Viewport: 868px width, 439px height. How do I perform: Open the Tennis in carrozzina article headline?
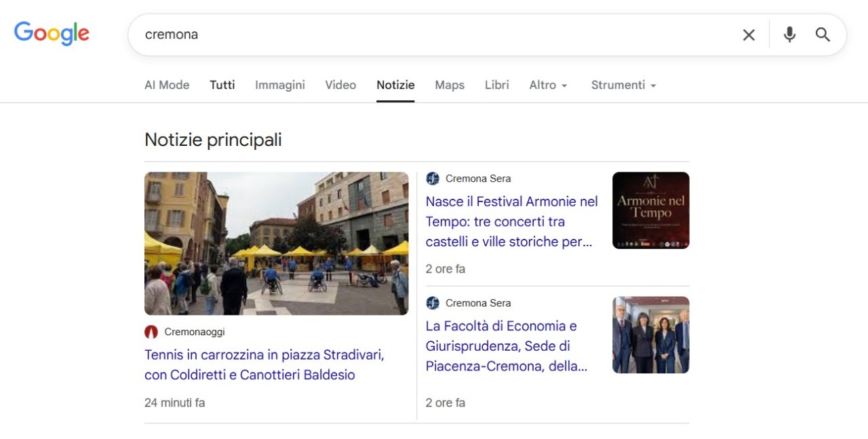click(264, 364)
